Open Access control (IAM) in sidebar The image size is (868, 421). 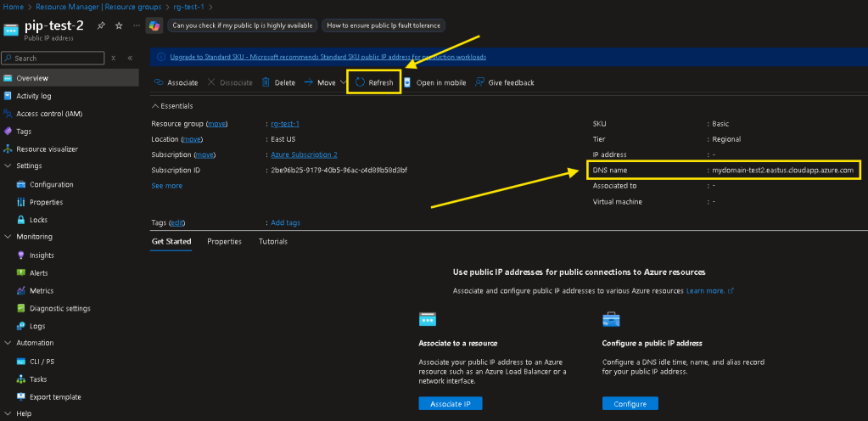point(49,114)
